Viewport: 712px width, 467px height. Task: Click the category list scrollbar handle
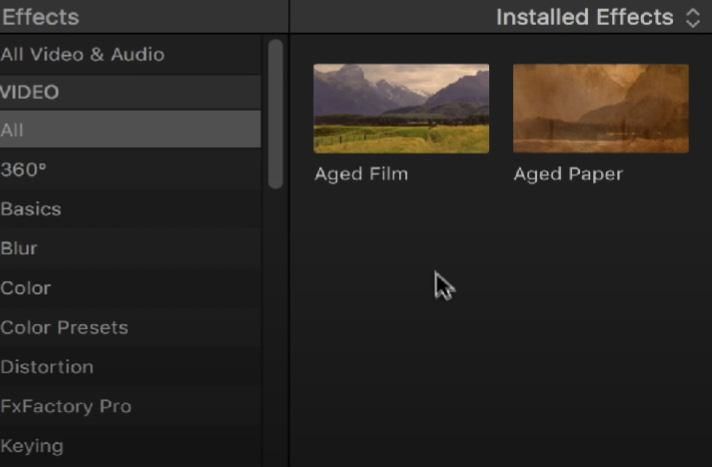[275, 114]
